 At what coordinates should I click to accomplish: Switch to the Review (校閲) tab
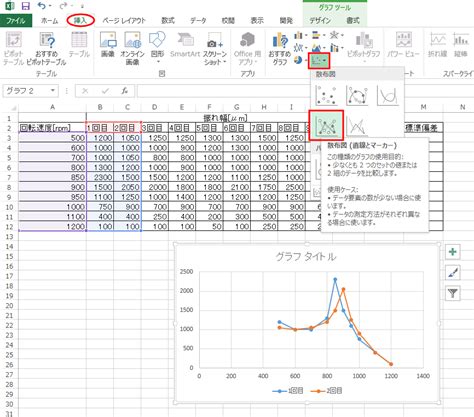click(228, 21)
